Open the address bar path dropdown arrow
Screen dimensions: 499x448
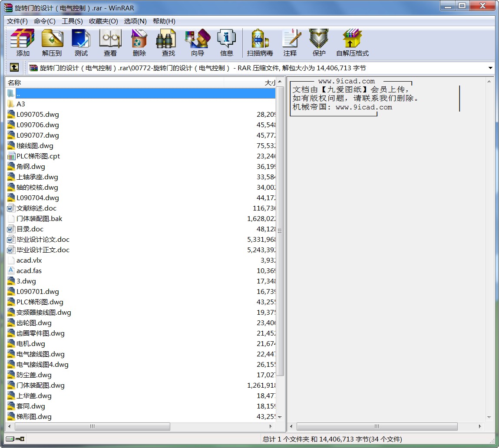[490, 68]
